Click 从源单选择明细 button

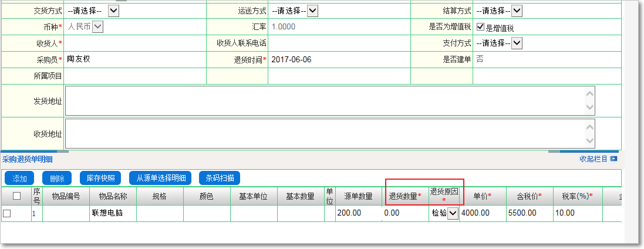click(161, 178)
